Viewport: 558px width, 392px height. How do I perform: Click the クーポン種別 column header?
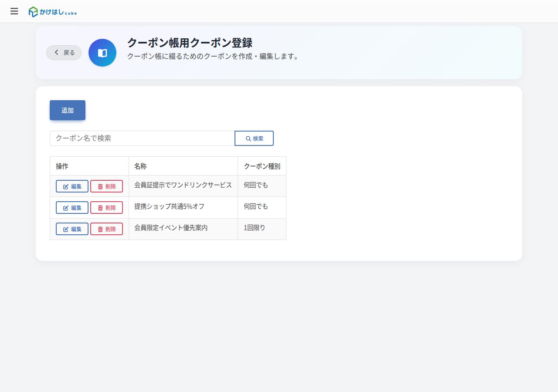pos(262,166)
